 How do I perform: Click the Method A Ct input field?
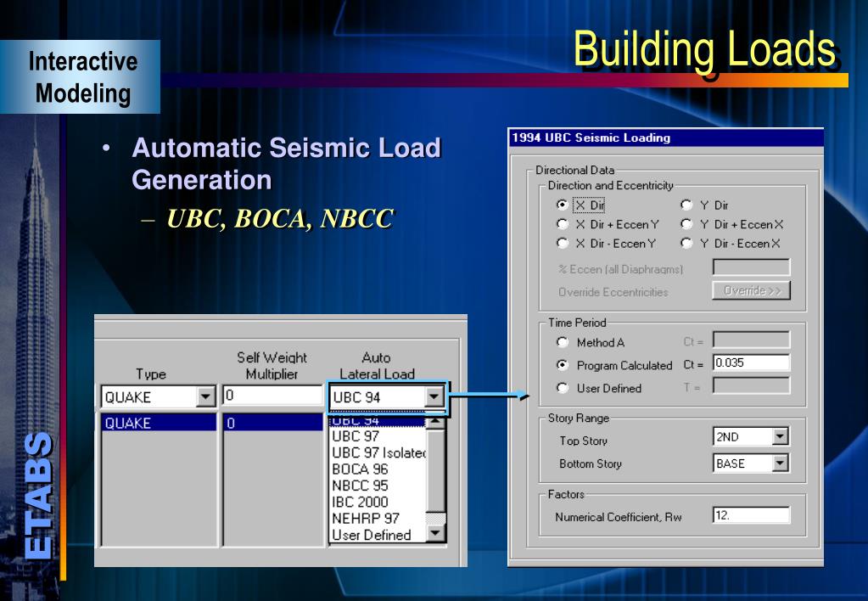coord(751,340)
